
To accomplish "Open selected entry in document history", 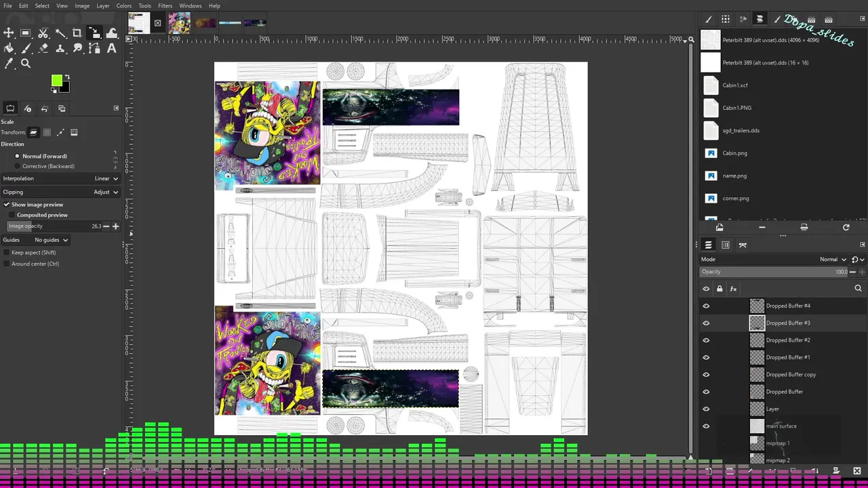I will click(x=719, y=228).
